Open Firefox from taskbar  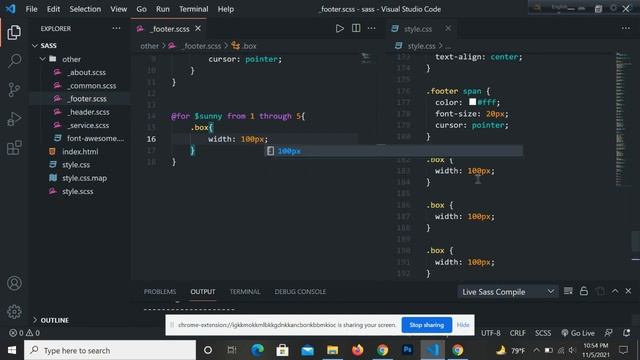click(x=357, y=350)
